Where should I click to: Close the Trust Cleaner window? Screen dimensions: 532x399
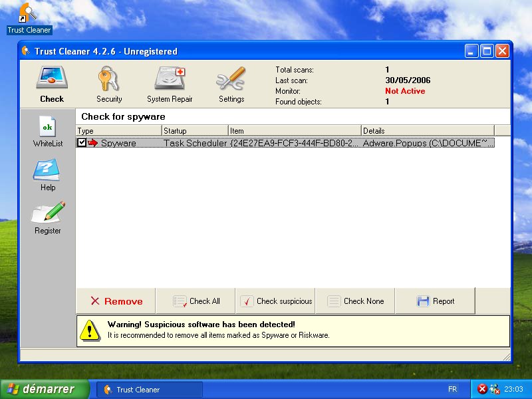(x=502, y=51)
